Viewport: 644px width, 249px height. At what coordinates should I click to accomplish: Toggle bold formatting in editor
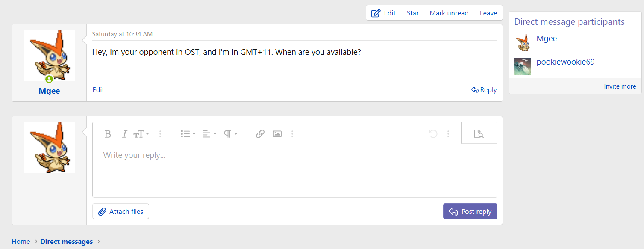pos(108,134)
